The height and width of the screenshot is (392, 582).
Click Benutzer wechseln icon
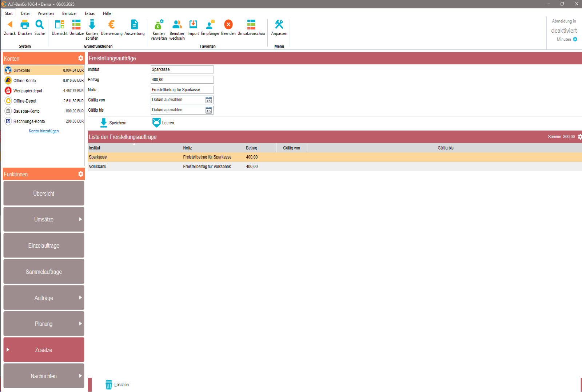(177, 24)
